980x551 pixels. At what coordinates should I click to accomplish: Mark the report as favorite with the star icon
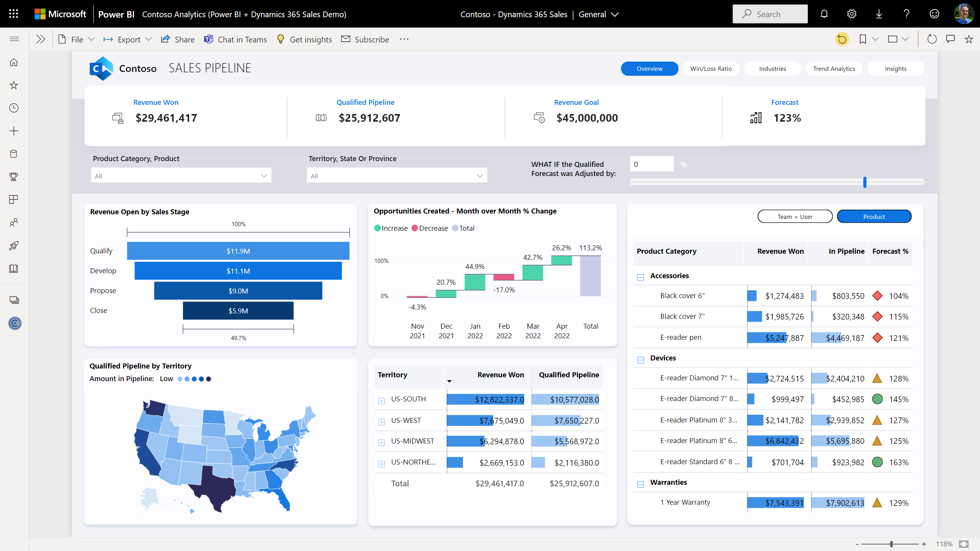click(968, 39)
